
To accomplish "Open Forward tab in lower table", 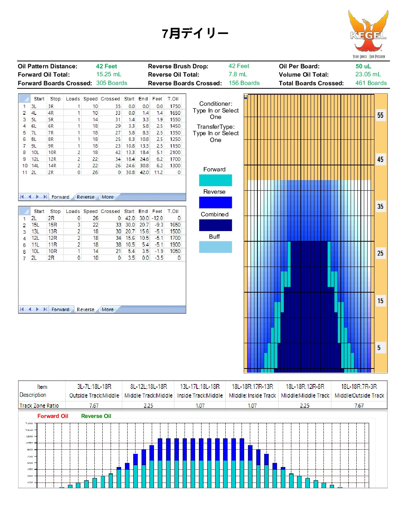I will [x=60, y=310].
